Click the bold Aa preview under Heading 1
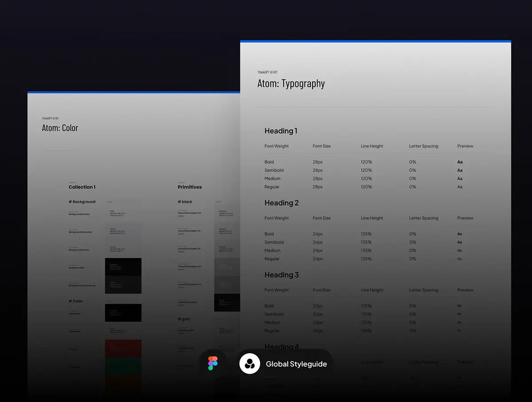 tap(460, 162)
